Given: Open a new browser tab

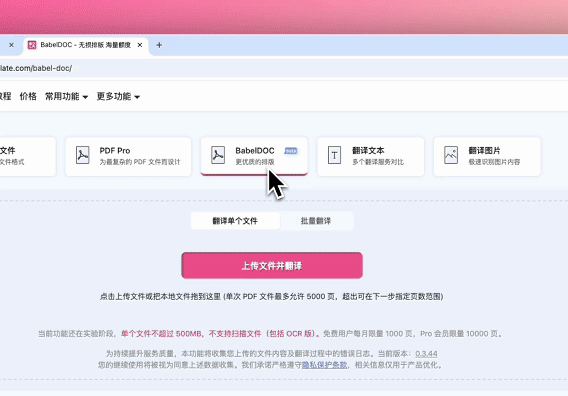Looking at the screenshot, I should click(159, 45).
